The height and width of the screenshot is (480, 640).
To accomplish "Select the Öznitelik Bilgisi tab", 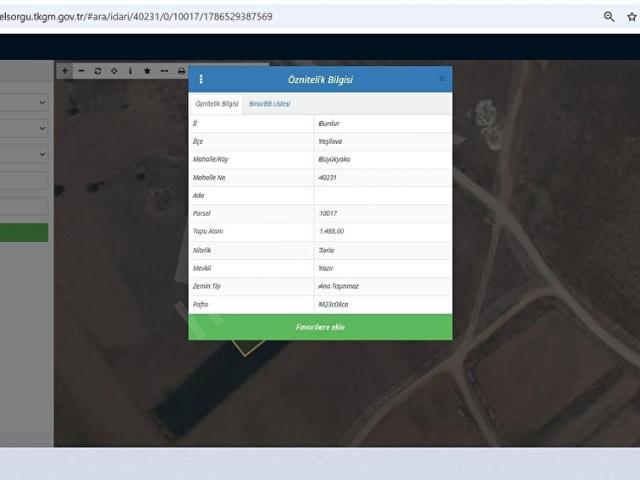I will (217, 104).
